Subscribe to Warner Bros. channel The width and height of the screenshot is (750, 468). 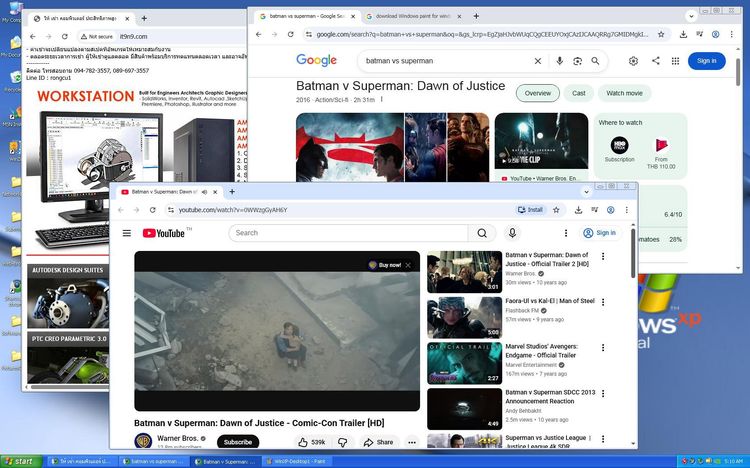click(238, 442)
